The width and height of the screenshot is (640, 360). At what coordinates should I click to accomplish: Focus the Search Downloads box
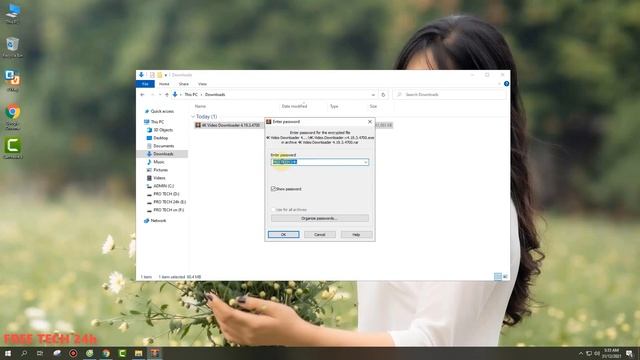pos(450,95)
